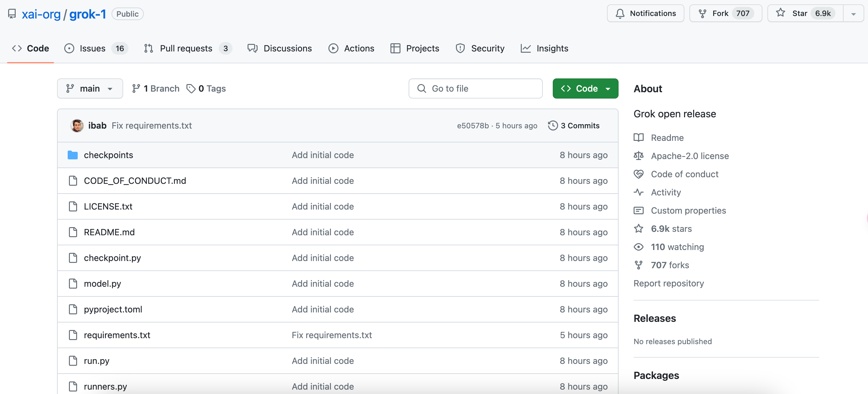This screenshot has width=868, height=394.
Task: Open pyproject.toml file
Action: click(x=113, y=309)
